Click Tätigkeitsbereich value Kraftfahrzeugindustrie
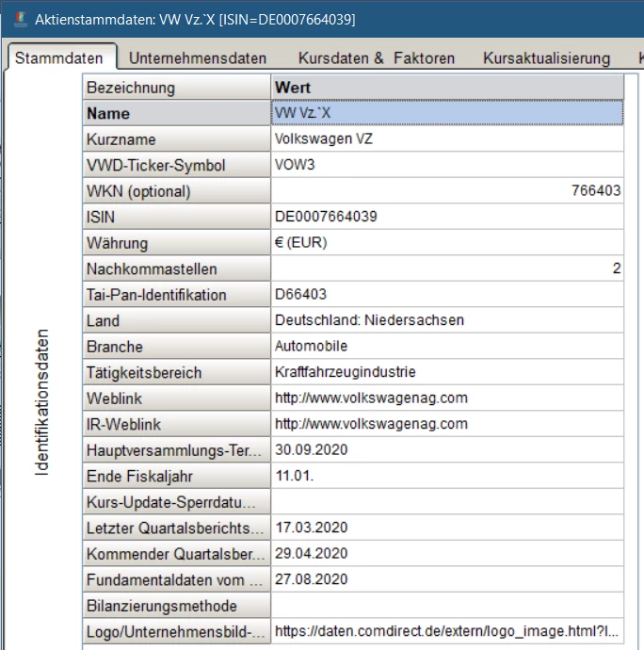 [x=447, y=372]
